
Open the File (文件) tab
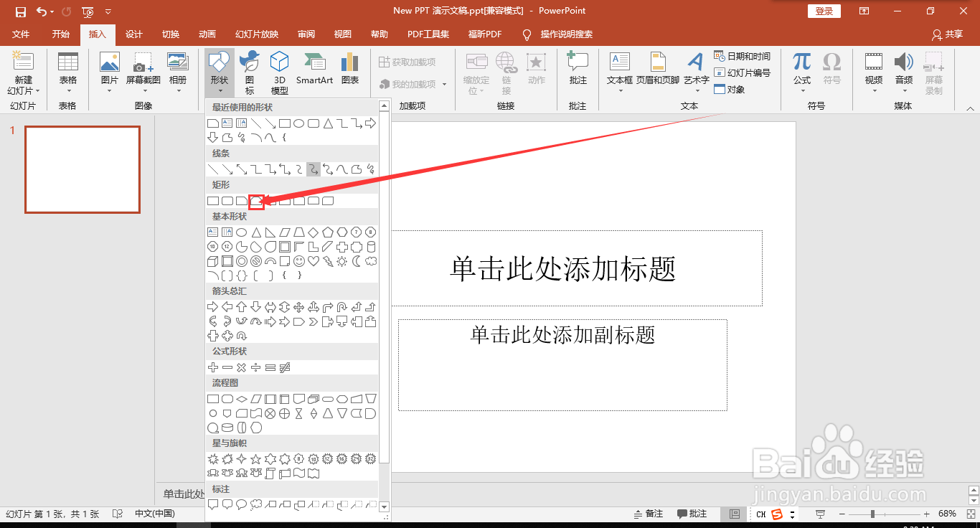21,34
